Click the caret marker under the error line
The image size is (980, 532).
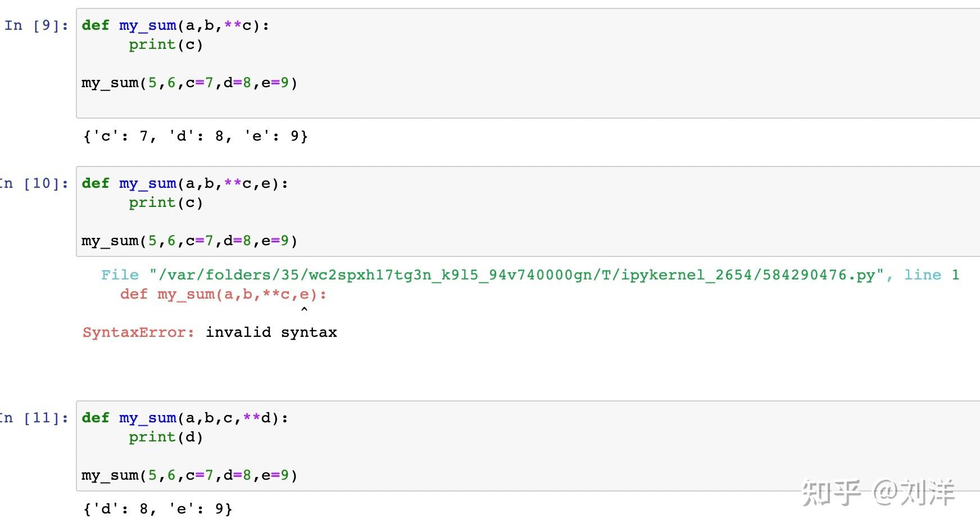point(304,309)
